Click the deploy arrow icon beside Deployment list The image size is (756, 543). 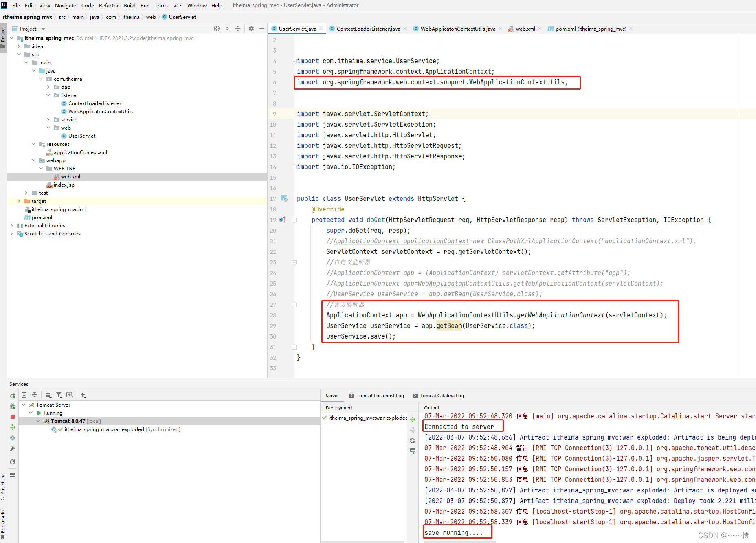(x=413, y=420)
